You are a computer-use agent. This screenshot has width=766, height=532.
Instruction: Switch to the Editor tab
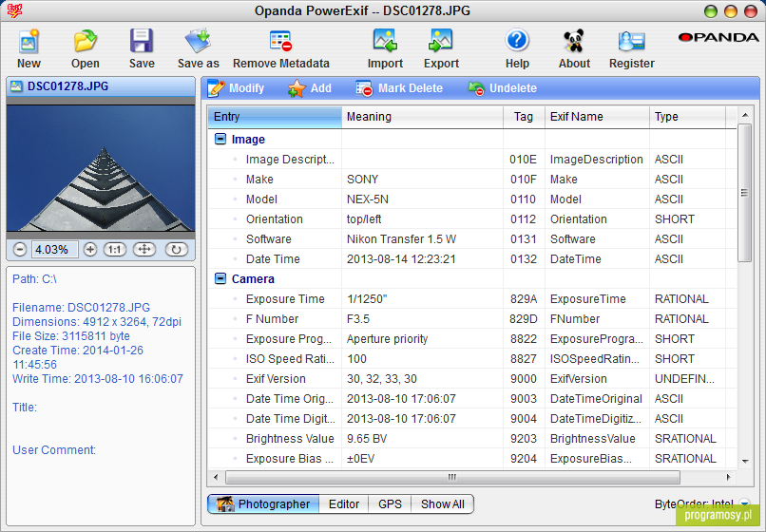[344, 504]
